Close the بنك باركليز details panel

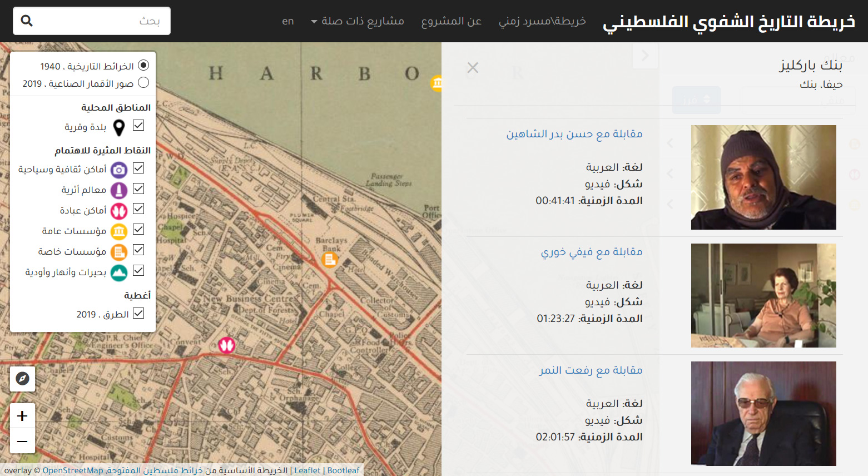tap(473, 68)
